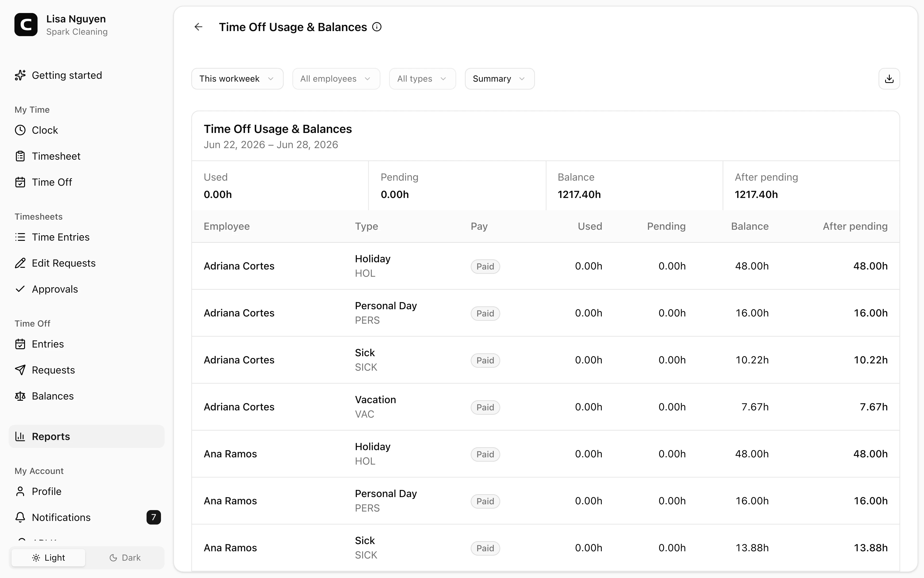Open the This workweek date range dropdown
This screenshot has height=578, width=924.
click(237, 79)
